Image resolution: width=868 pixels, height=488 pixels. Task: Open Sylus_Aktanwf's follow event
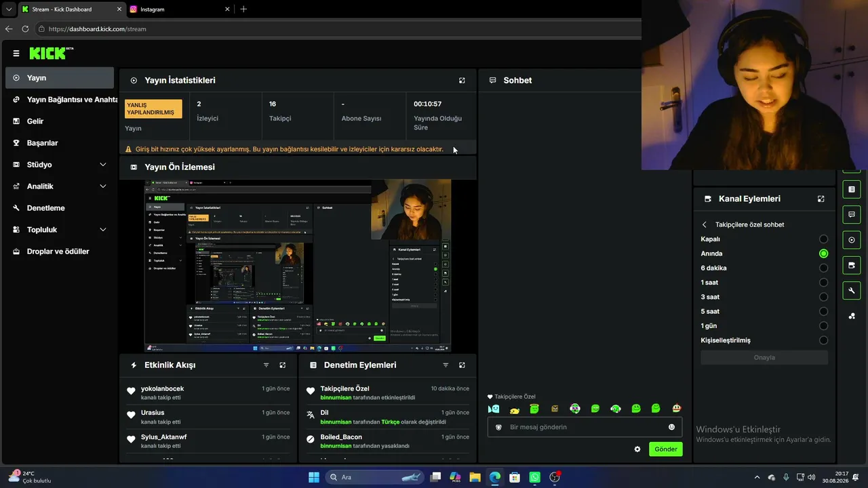point(208,441)
